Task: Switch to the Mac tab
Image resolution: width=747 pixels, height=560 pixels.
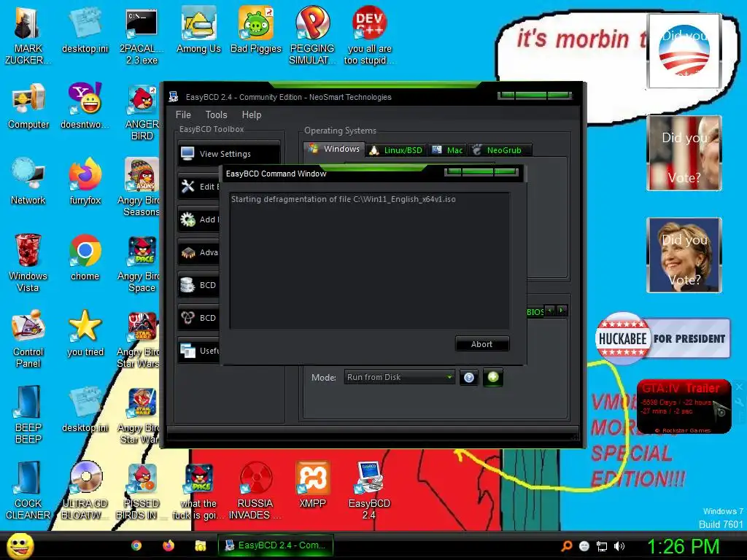Action: 447,150
